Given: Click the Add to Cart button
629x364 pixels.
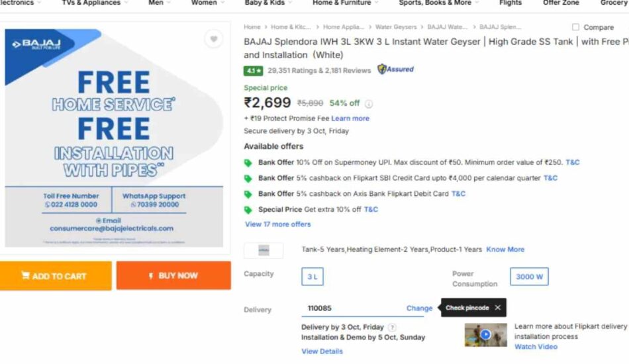Looking at the screenshot, I should pos(55,275).
